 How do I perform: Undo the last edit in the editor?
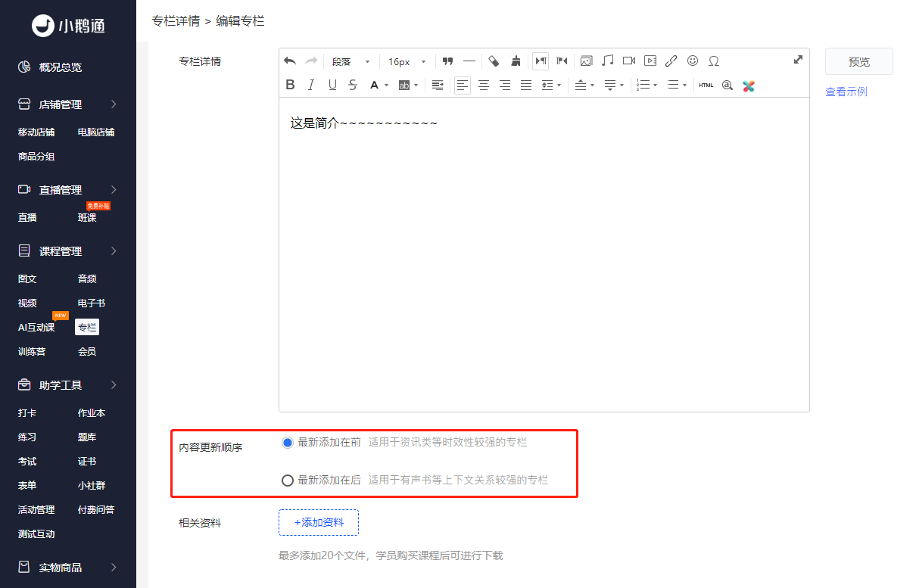[290, 61]
